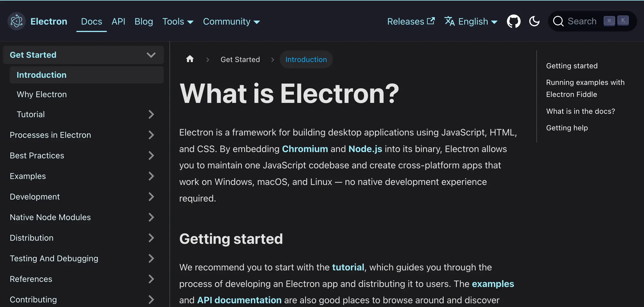Open the Tools dropdown menu
The height and width of the screenshot is (307, 644).
coord(178,21)
